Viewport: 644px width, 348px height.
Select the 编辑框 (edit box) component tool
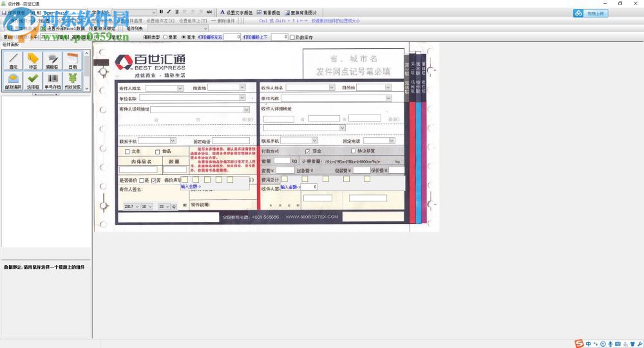[53, 60]
